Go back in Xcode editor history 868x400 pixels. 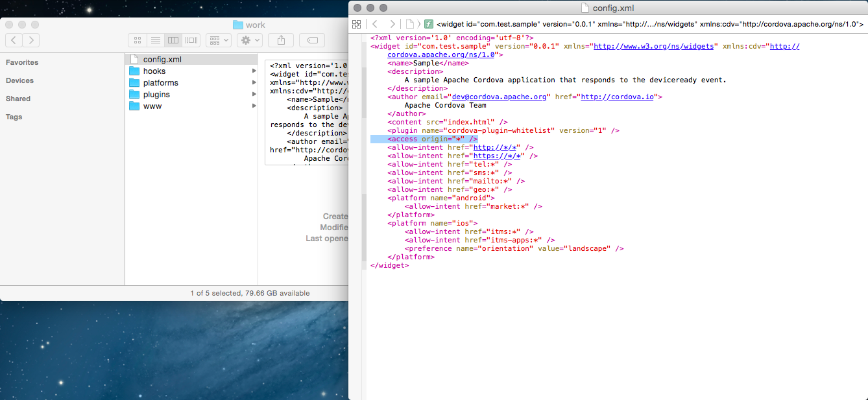click(x=374, y=24)
